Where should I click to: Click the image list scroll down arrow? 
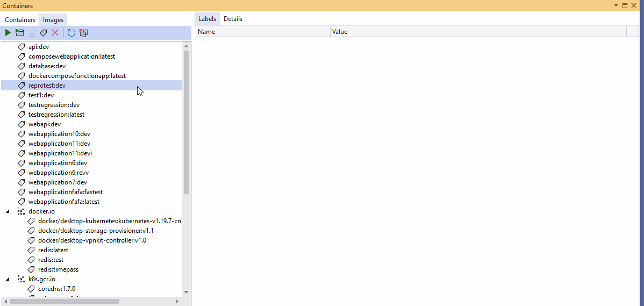tap(187, 292)
